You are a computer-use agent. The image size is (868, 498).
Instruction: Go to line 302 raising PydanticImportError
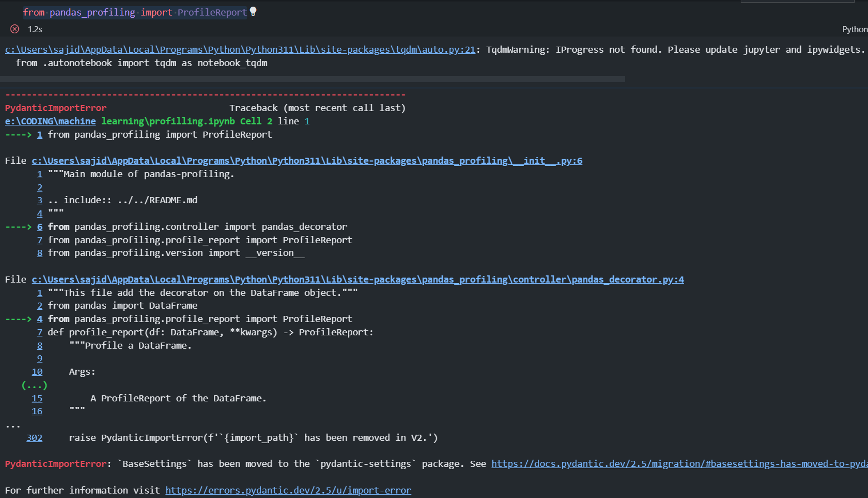[34, 437]
